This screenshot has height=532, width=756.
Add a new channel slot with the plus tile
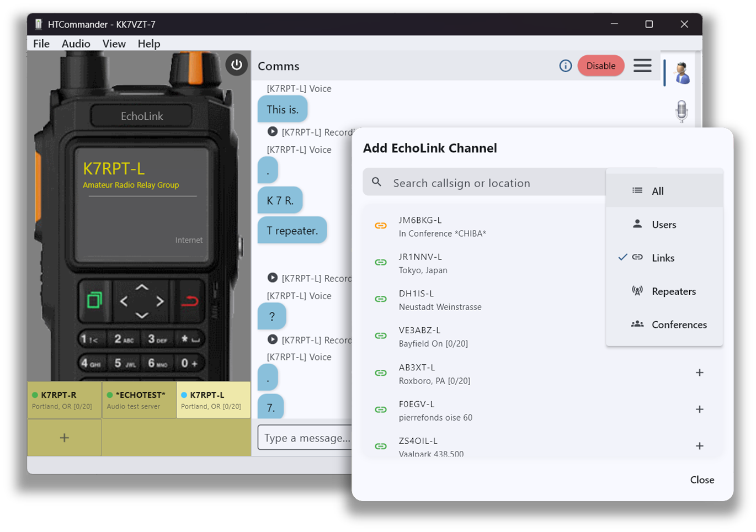(x=65, y=438)
